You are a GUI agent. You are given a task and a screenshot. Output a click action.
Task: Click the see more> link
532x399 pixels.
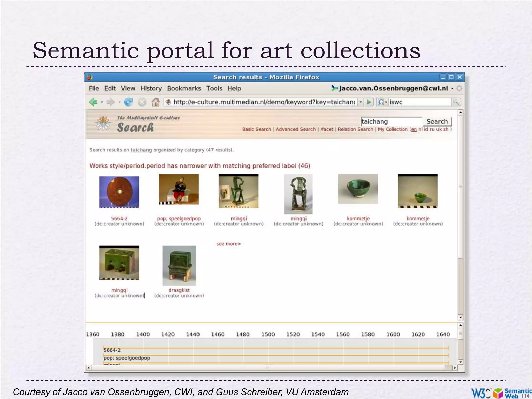click(229, 244)
